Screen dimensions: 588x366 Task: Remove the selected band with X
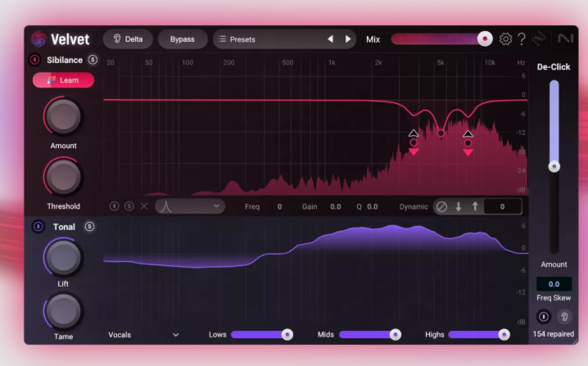pyautogui.click(x=144, y=206)
